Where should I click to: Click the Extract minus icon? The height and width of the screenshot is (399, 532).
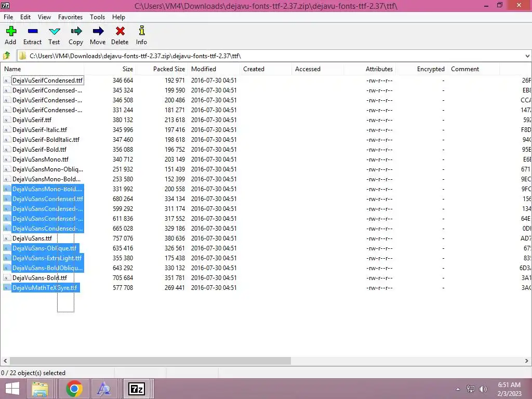point(33,31)
